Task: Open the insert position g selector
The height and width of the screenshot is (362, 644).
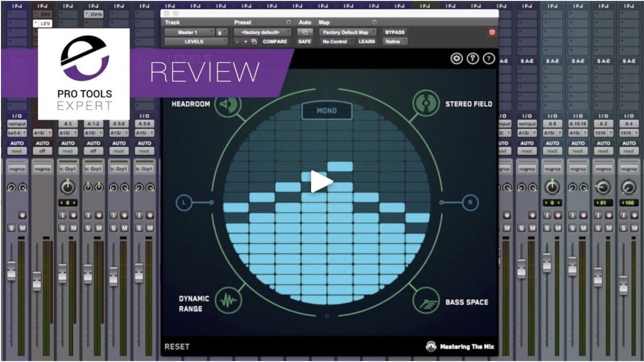Action: coord(221,32)
